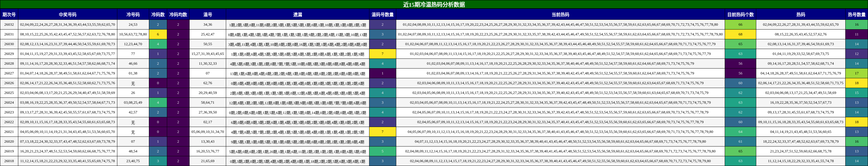Click warm numbers cell 11,30,32,33
Viewport: 868px width, 166px height.
[208, 64]
